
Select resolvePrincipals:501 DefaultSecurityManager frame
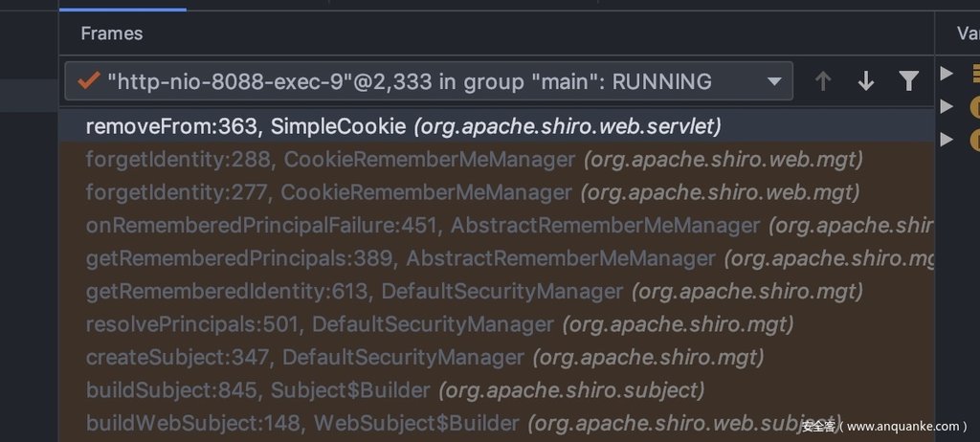point(497,324)
